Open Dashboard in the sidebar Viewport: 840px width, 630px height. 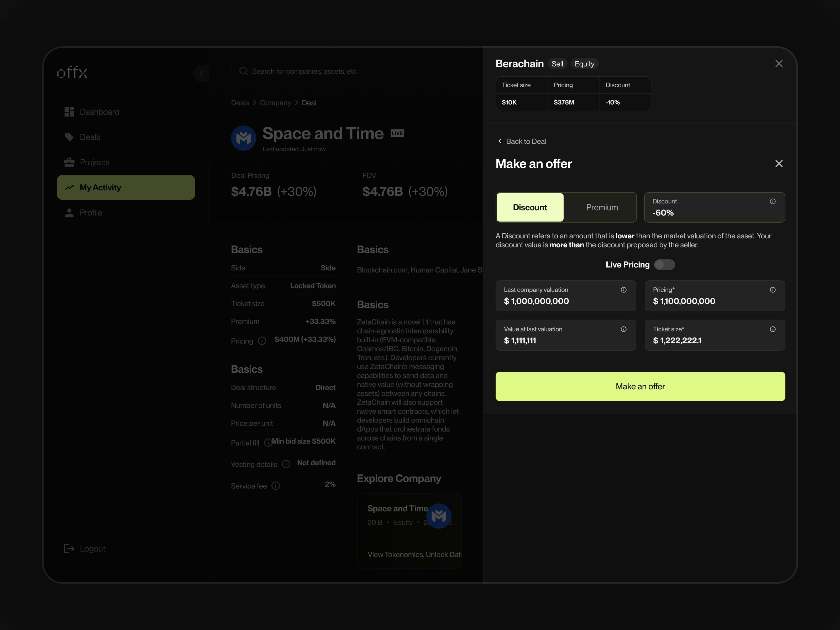pyautogui.click(x=126, y=112)
